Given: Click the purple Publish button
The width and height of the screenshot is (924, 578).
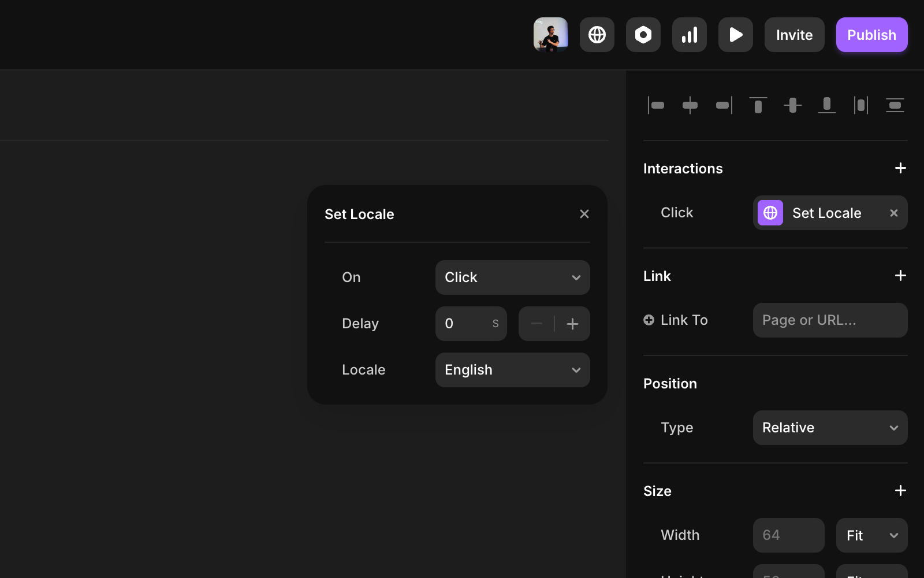Looking at the screenshot, I should click(x=871, y=35).
